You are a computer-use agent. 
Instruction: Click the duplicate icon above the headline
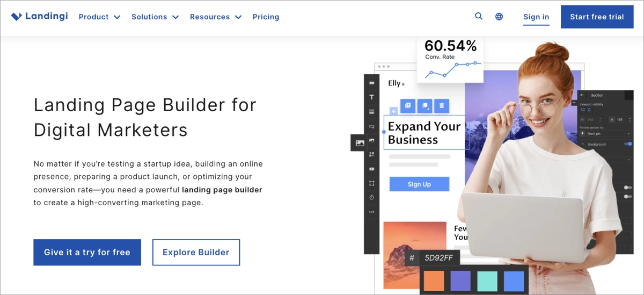(x=407, y=106)
